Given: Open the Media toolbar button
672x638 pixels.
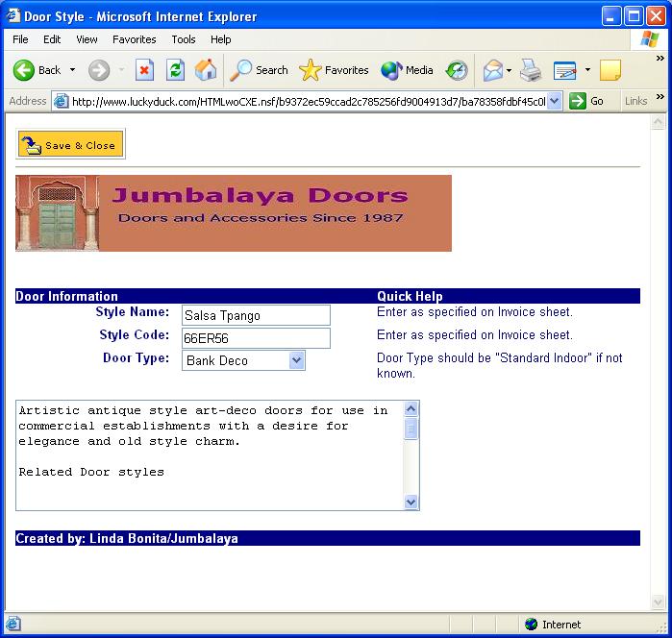Looking at the screenshot, I should point(407,70).
